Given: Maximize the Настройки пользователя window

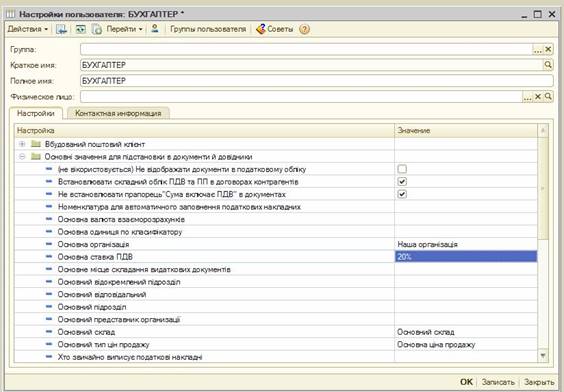Looking at the screenshot, I should [537, 14].
